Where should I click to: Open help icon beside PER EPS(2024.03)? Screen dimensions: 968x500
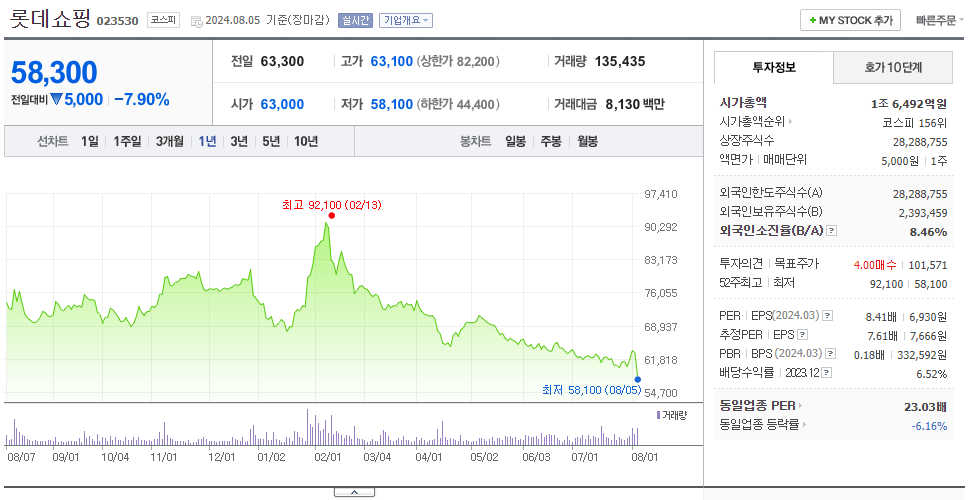click(827, 316)
